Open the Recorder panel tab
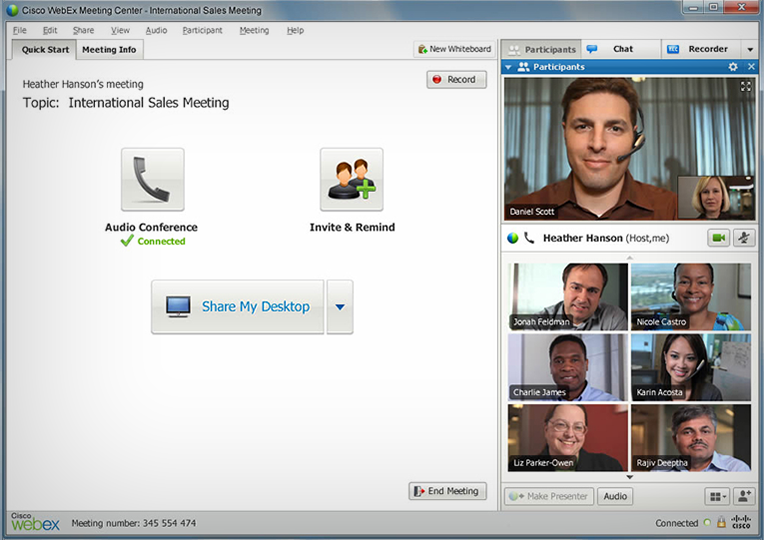Viewport: 764px width, 540px height. coord(701,49)
